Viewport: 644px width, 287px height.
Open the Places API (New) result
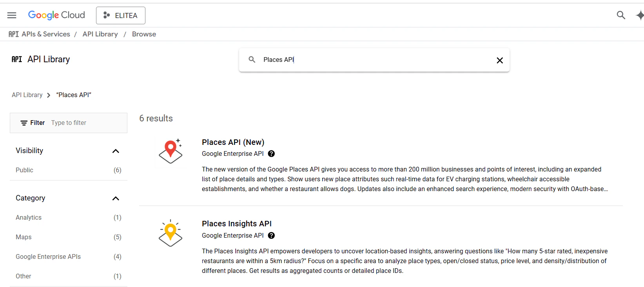(233, 142)
